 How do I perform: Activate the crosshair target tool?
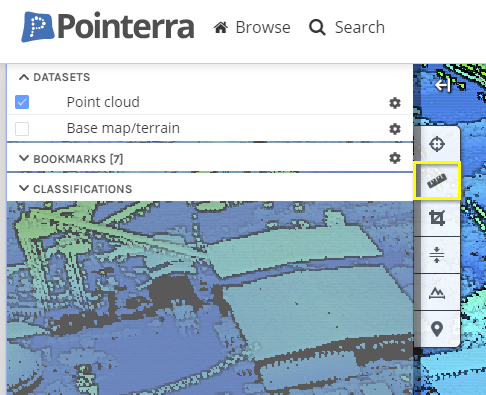point(437,144)
